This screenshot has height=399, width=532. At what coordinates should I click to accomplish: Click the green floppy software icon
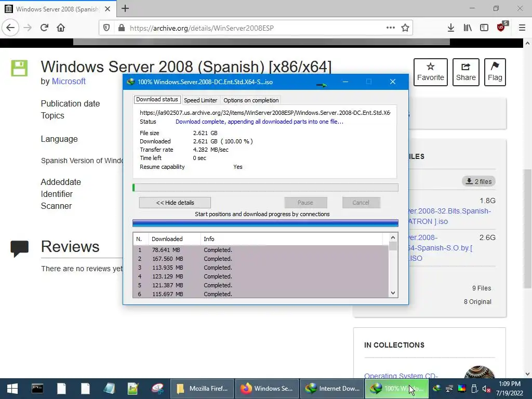coord(19,68)
